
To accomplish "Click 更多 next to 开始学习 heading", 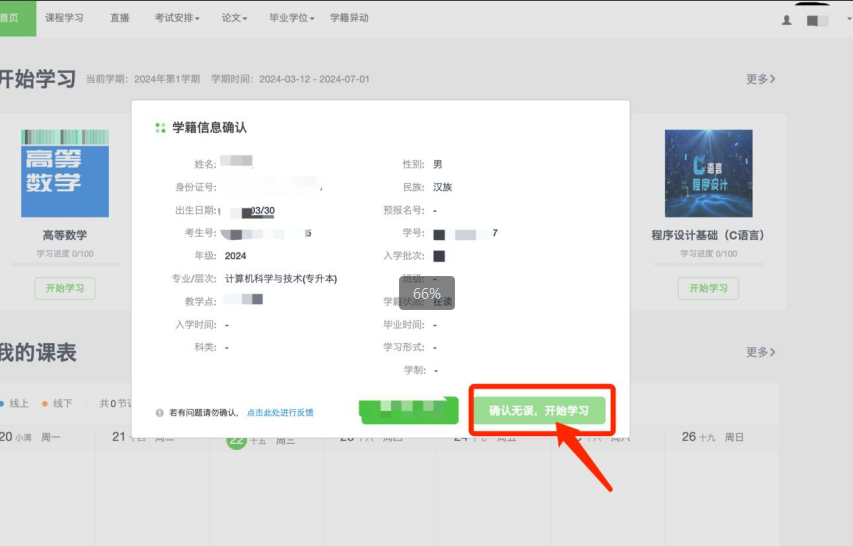I will (x=760, y=78).
